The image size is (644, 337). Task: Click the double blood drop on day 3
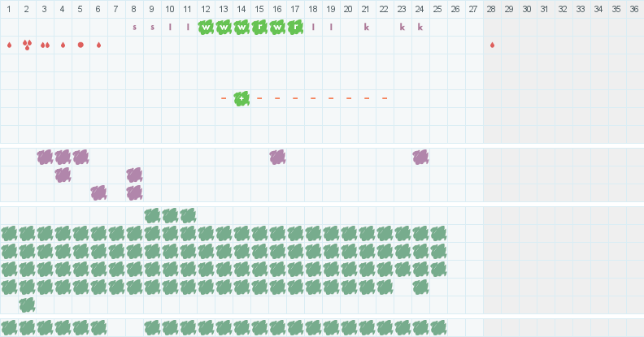coord(45,45)
